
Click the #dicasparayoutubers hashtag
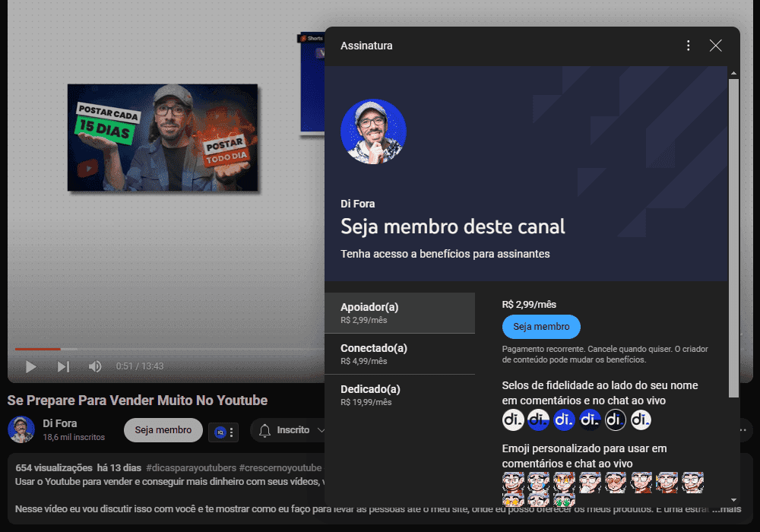click(191, 468)
